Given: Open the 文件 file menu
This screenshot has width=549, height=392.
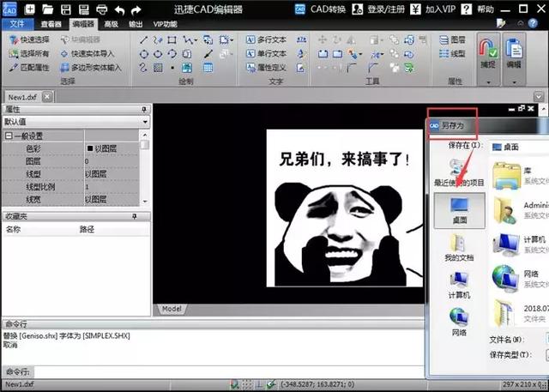Looking at the screenshot, I should (17, 24).
